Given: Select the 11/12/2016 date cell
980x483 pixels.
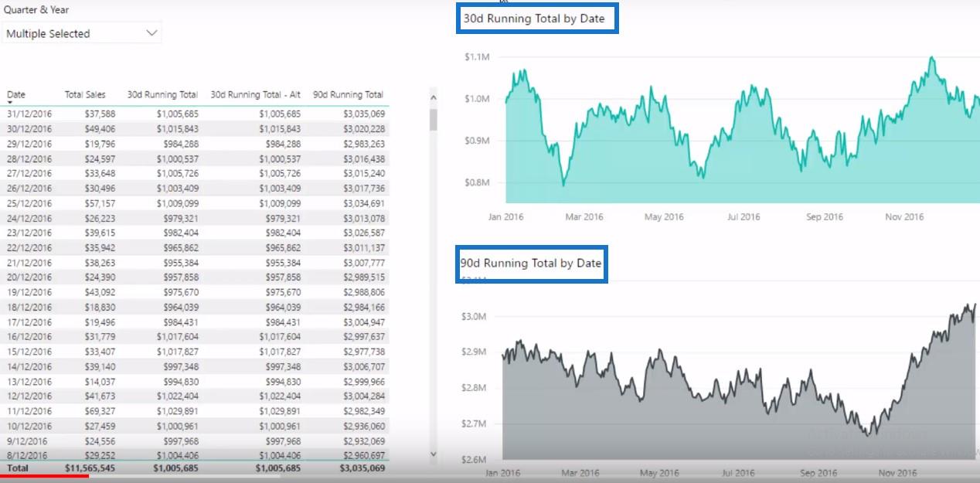Looking at the screenshot, I should (29, 411).
